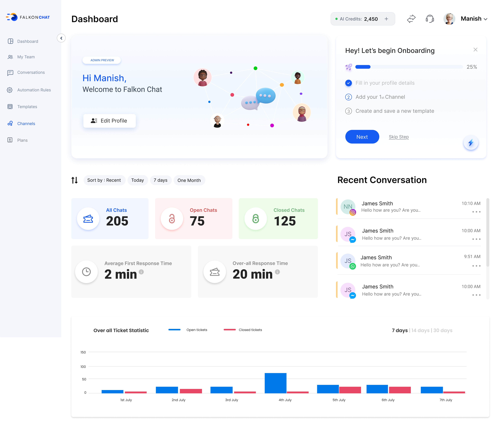Click the plus icon beside AI Credits
504x431 pixels.
(x=386, y=19)
